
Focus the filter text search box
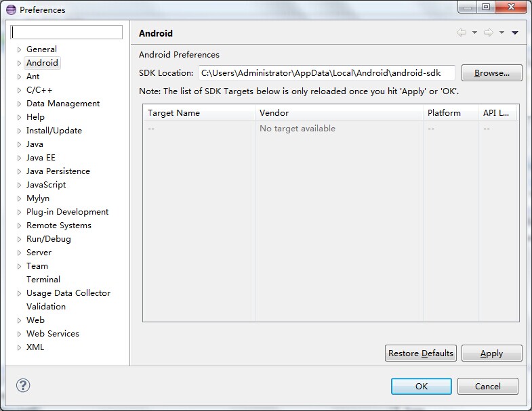tap(66, 33)
